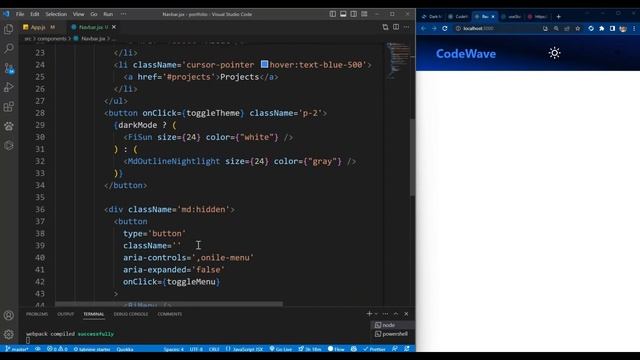Toggle the secondary sidebar layout icon

pos(353,14)
